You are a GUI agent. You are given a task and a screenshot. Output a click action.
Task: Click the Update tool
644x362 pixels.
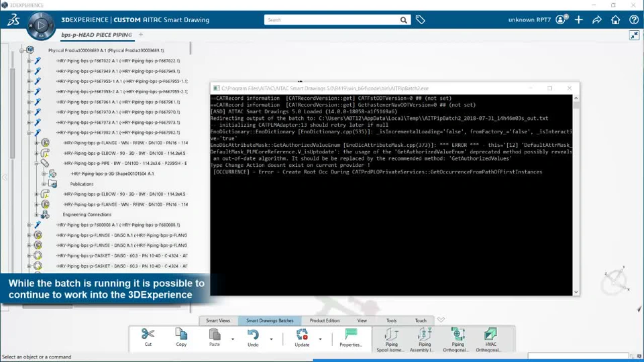(x=302, y=338)
